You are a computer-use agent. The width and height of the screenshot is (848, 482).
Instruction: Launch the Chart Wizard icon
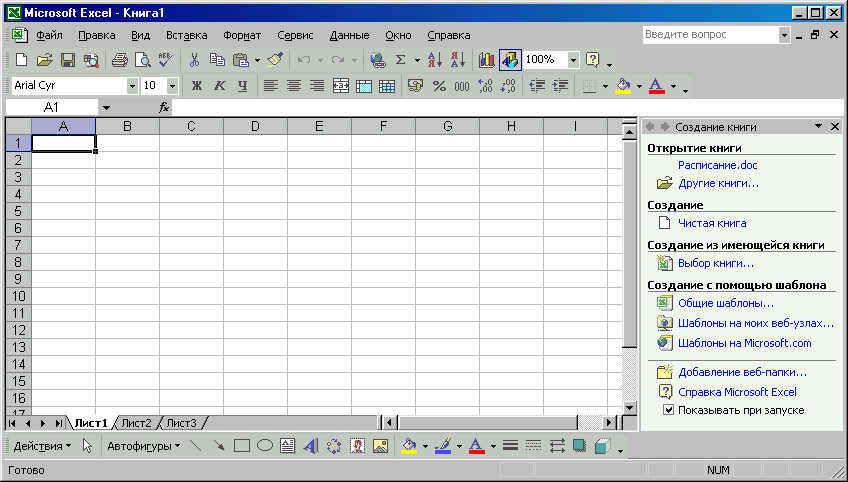click(487, 60)
